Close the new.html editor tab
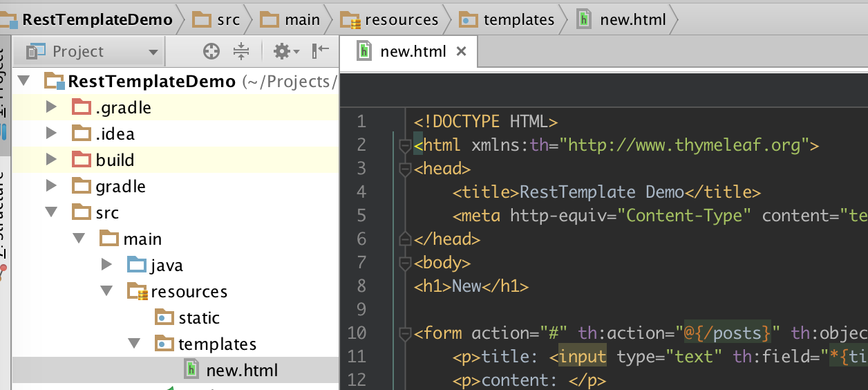The image size is (868, 390). point(462,51)
